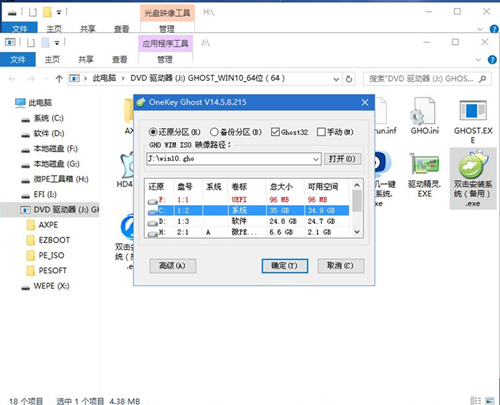This screenshot has width=500, height=405.
Task: Enable the manual mode checkbox
Action: 321,132
